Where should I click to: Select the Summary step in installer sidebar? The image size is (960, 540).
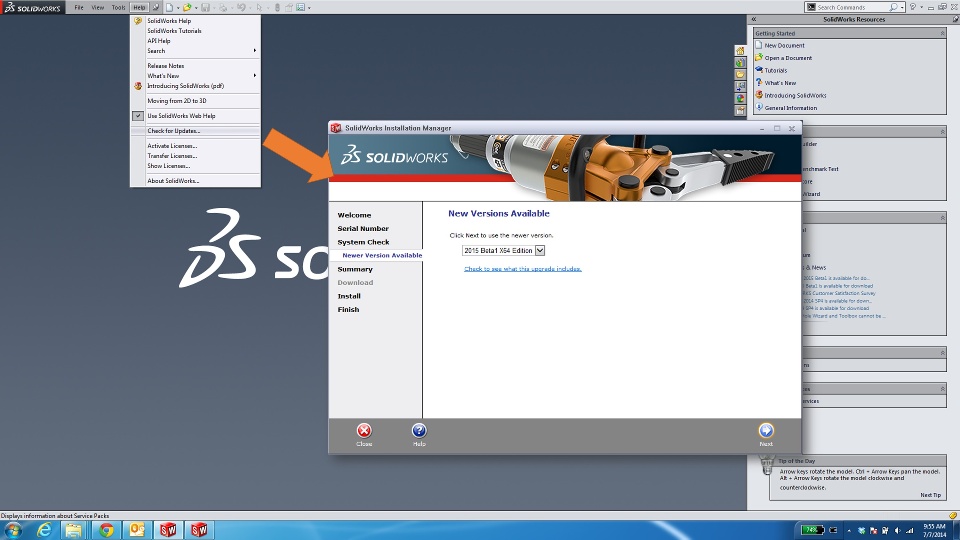(355, 269)
